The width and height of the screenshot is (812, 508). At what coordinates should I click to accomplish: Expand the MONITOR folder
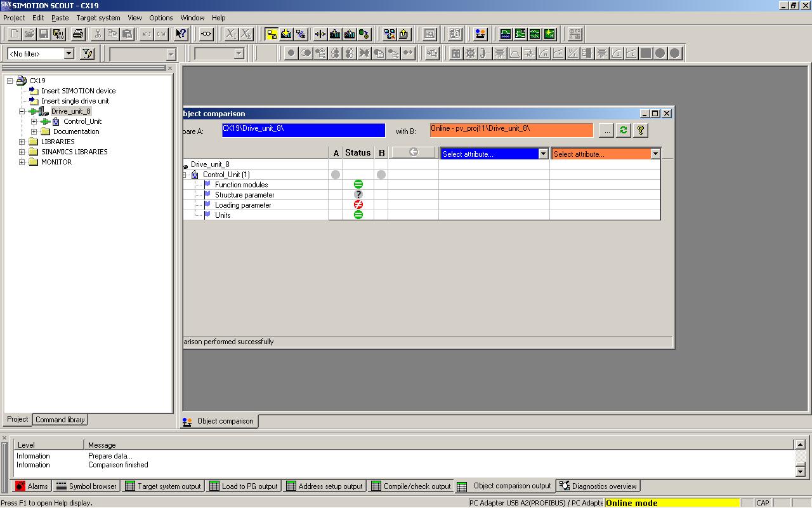click(22, 162)
